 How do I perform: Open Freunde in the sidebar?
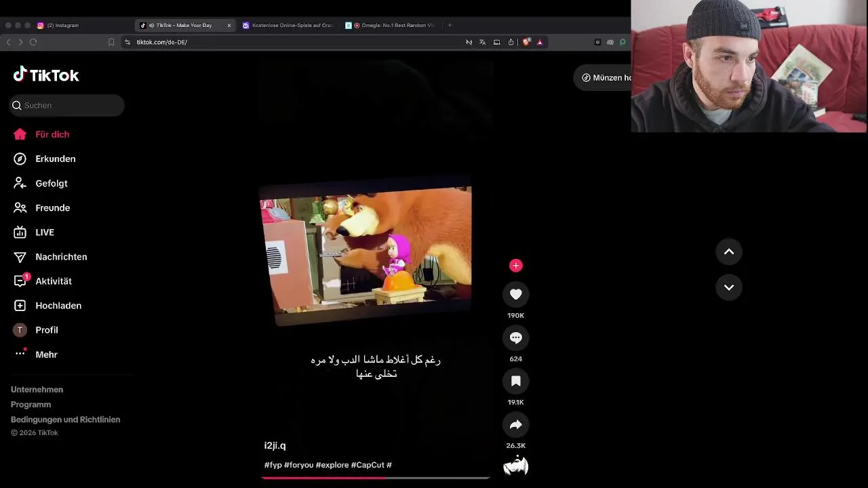pyautogui.click(x=53, y=207)
